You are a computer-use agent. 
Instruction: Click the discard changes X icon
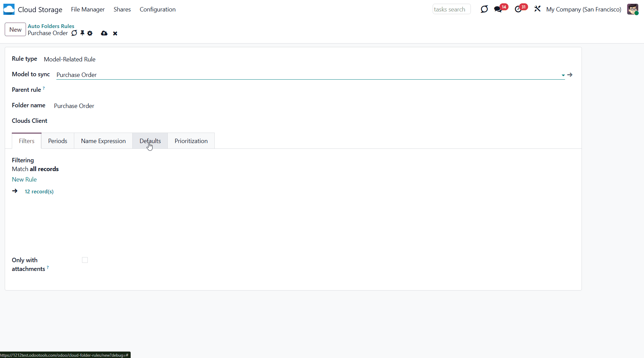coord(115,33)
